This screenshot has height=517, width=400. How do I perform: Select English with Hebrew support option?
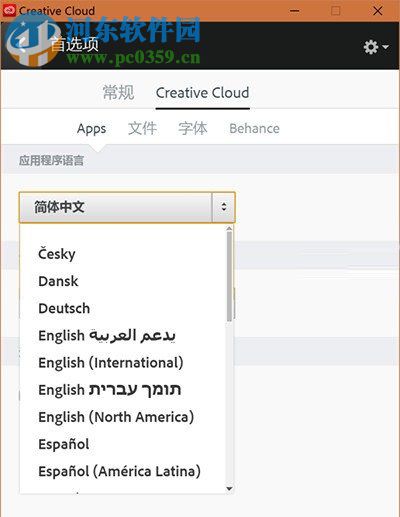pos(109,390)
